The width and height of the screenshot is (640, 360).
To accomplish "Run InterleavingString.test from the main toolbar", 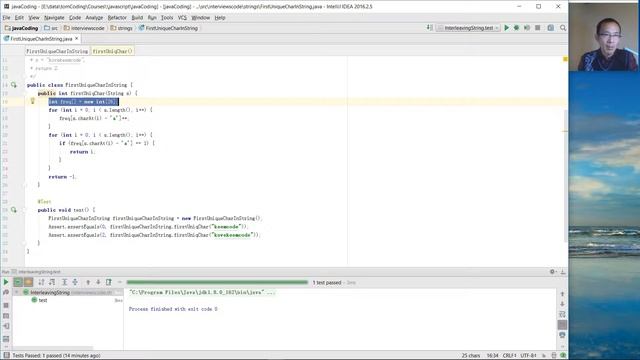I will 507,28.
